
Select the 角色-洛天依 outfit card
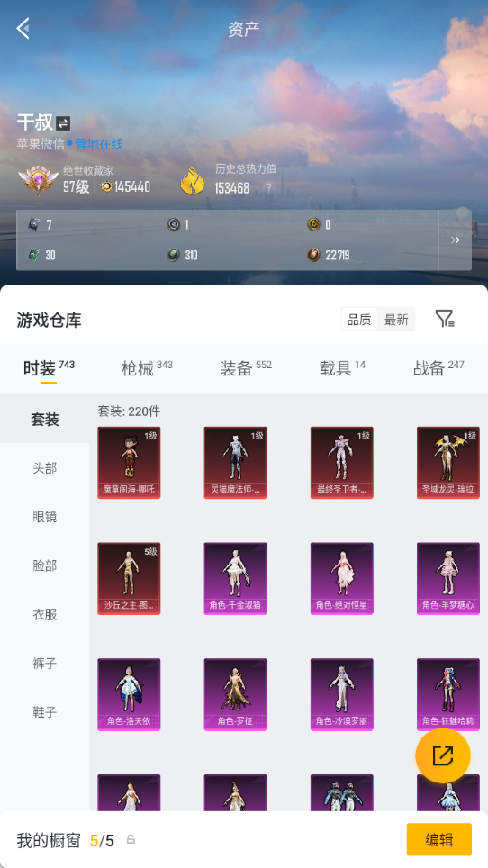129,694
